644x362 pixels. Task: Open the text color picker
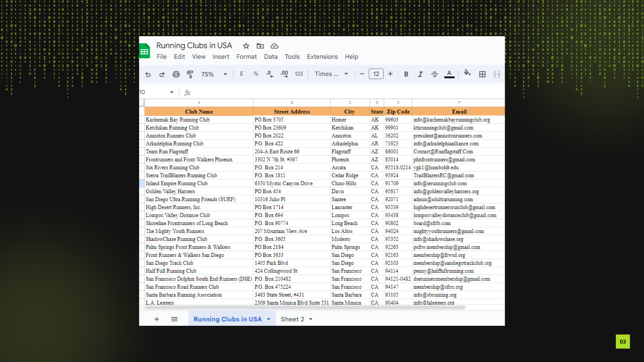pos(449,74)
